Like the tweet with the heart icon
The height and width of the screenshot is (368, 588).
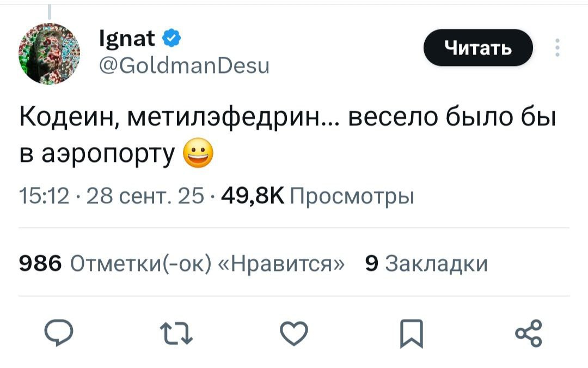pos(293,332)
